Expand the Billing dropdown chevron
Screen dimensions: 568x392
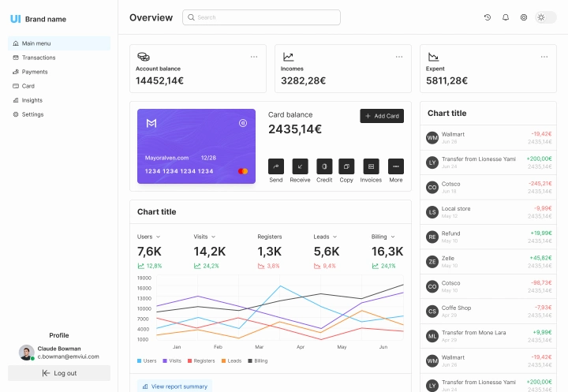tap(393, 237)
